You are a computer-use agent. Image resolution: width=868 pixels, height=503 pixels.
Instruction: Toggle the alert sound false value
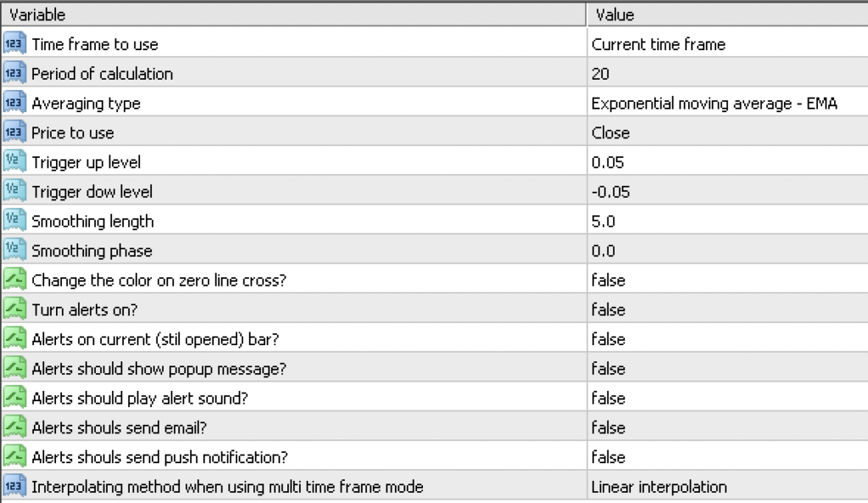(x=608, y=398)
